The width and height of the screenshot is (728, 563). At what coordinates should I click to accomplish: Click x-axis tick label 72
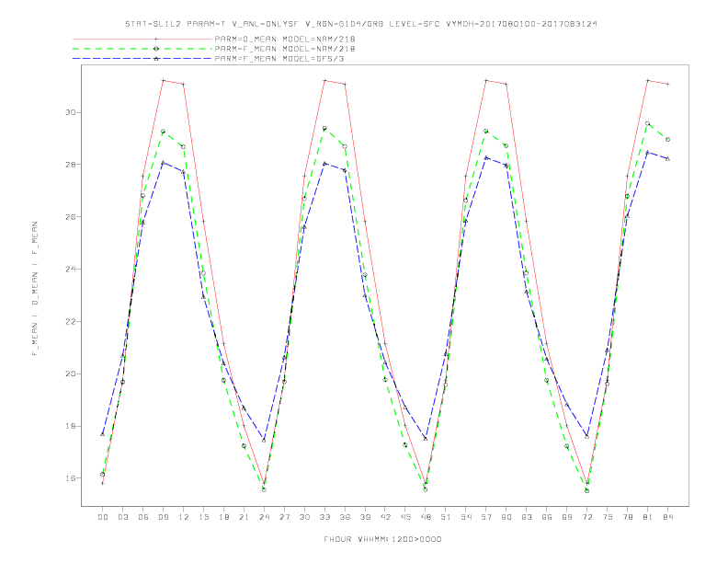(x=587, y=517)
